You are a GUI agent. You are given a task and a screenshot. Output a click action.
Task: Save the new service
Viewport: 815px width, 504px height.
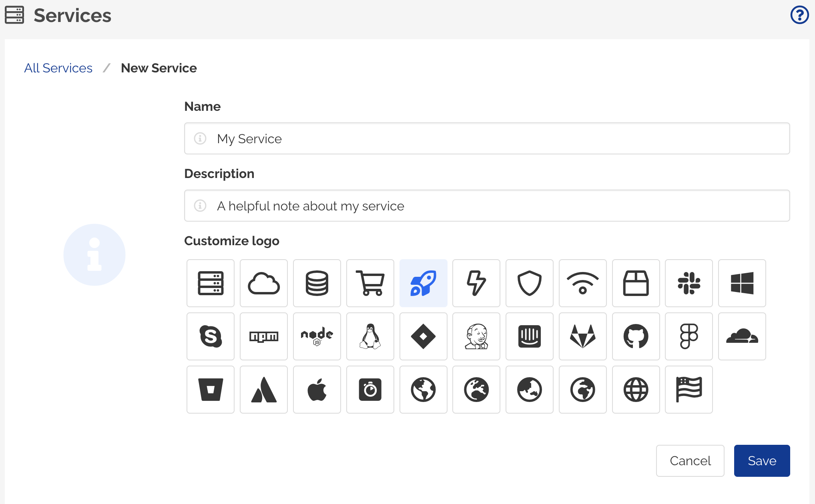coord(761,460)
